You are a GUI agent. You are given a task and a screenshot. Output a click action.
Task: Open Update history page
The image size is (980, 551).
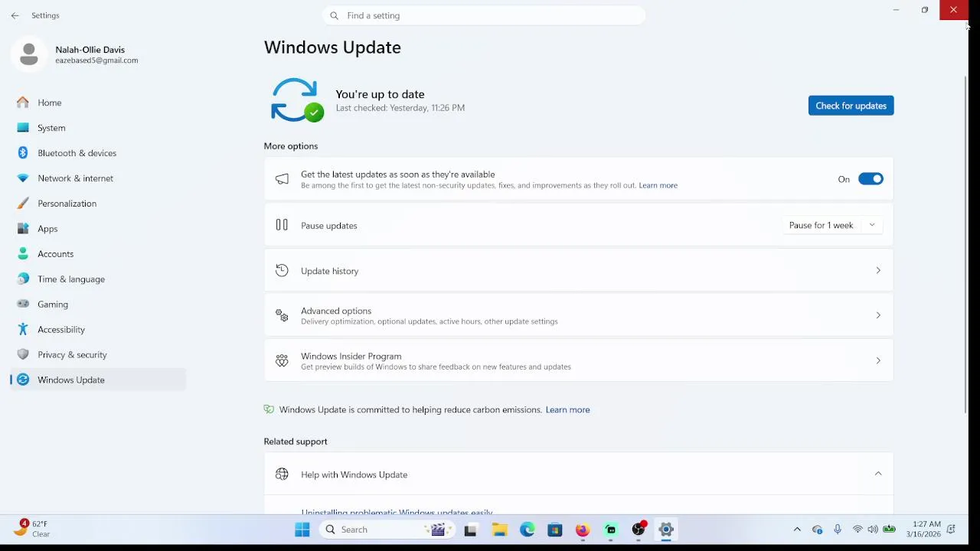[x=578, y=270]
